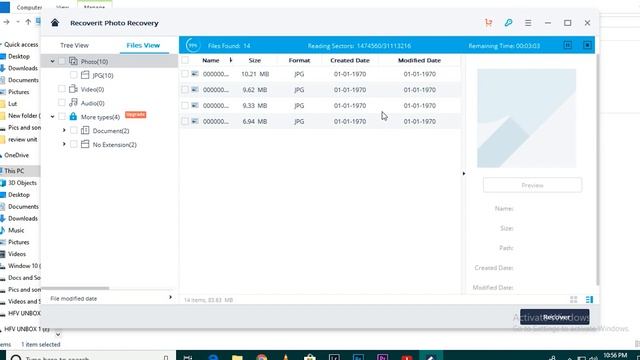Image resolution: width=640 pixels, height=360 pixels.
Task: Click the Document(2) icon
Action: (x=85, y=130)
